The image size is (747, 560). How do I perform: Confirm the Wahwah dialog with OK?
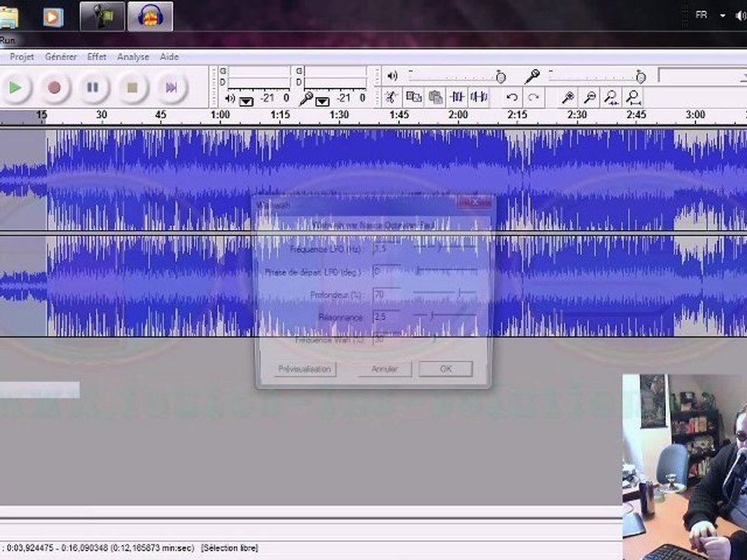coord(446,369)
